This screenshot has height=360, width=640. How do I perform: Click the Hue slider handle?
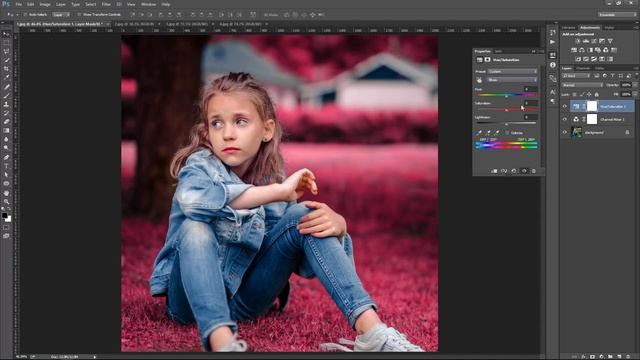click(506, 96)
